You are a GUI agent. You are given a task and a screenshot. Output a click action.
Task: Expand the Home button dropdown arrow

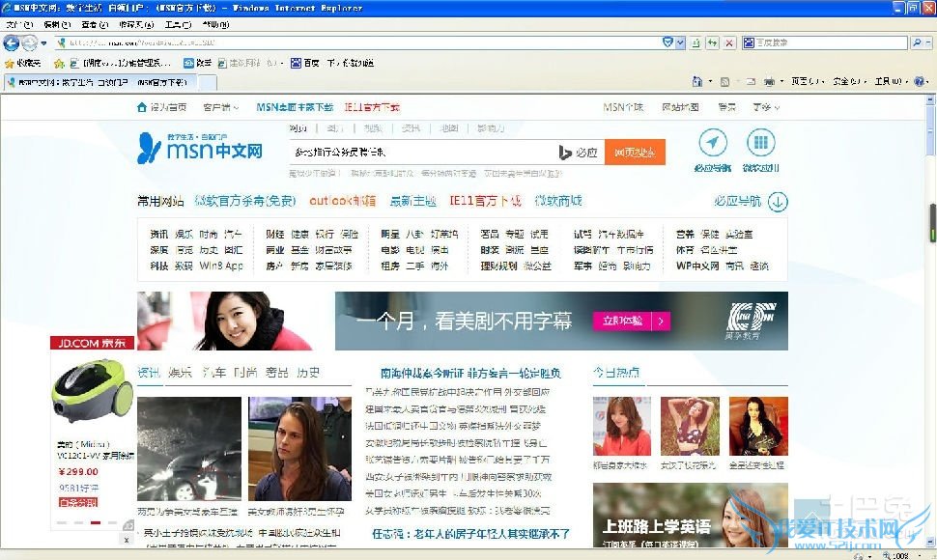710,81
